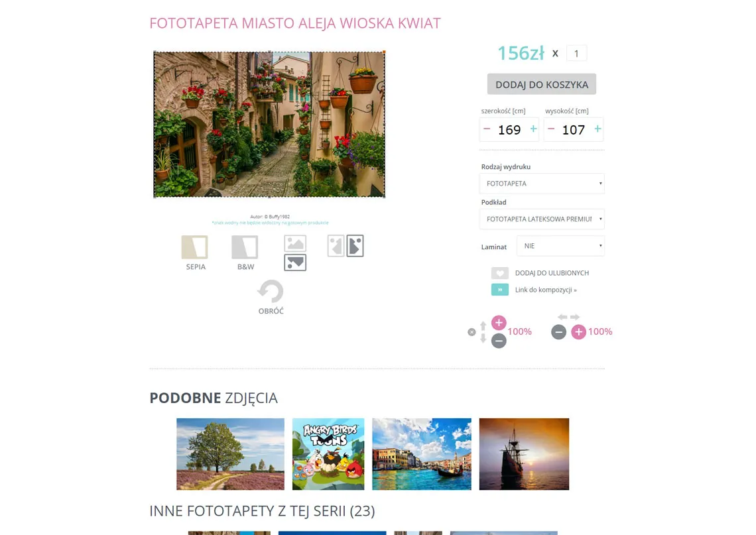Viewport: 756px width, 535px height.
Task: Select the dark horizontally mirrored image icon
Action: [355, 246]
